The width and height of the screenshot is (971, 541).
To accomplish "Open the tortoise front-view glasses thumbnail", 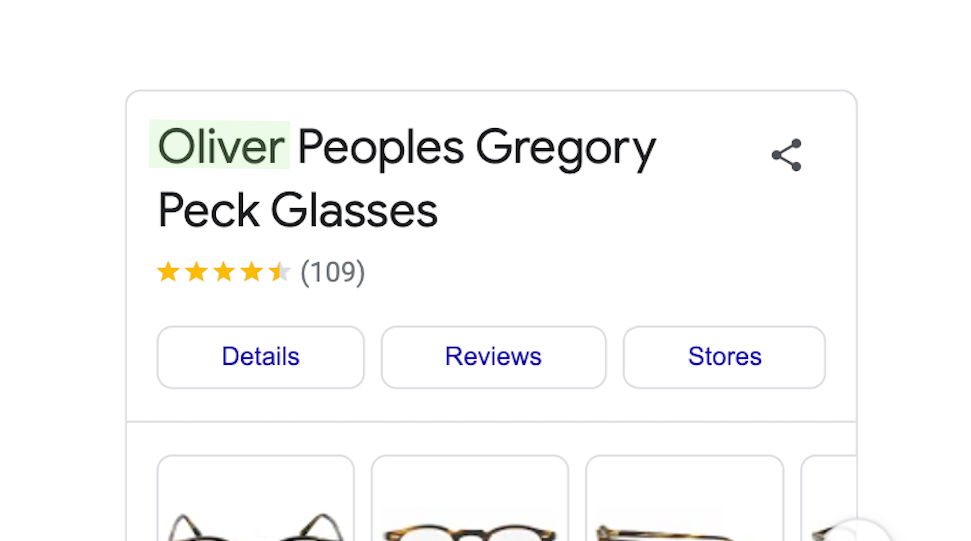I will [x=470, y=498].
